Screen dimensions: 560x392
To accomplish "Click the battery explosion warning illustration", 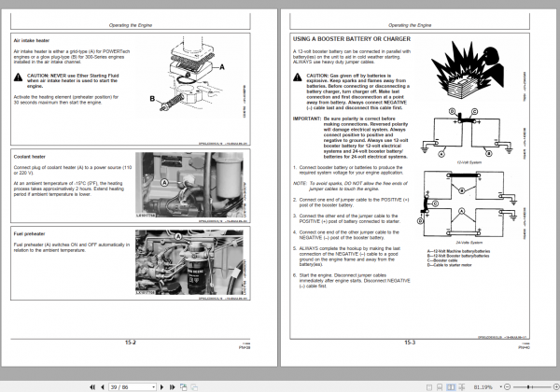I will pos(468,69).
